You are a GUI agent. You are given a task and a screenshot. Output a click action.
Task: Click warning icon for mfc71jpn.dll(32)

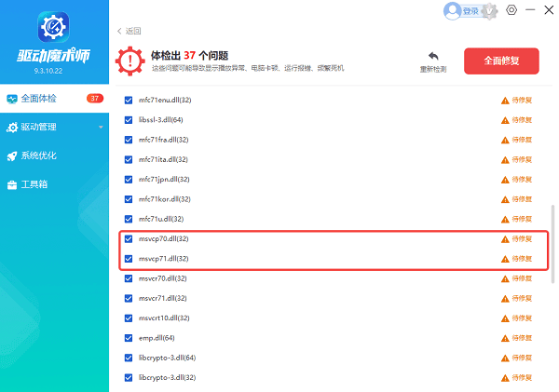(x=505, y=180)
